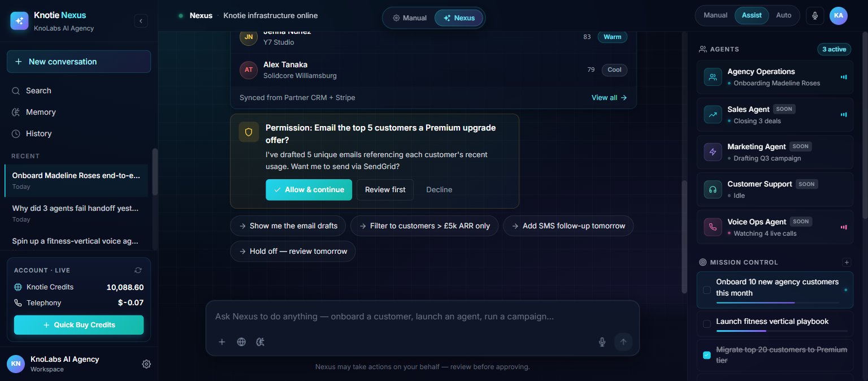Focus the Ask Nexus message input

(x=422, y=317)
